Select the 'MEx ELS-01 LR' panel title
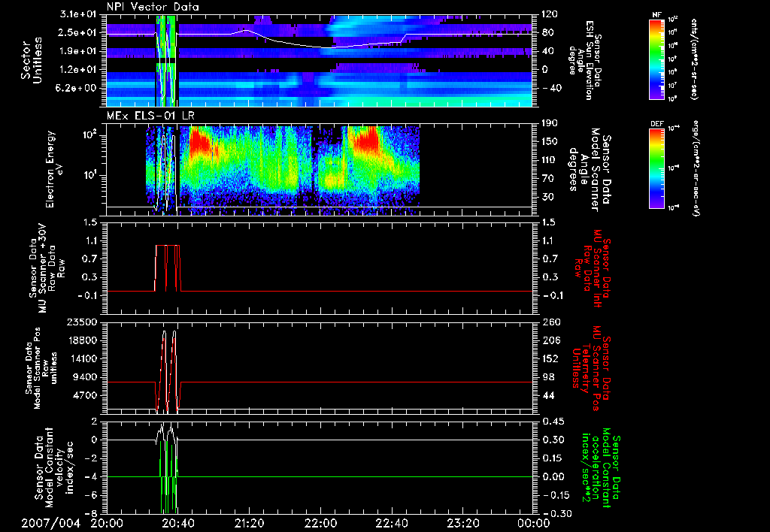 coord(149,116)
